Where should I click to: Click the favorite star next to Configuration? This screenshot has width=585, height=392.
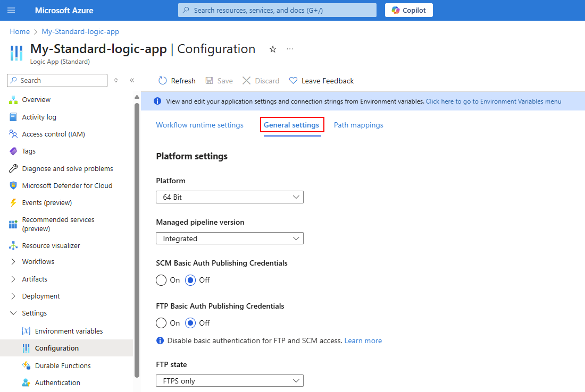272,49
